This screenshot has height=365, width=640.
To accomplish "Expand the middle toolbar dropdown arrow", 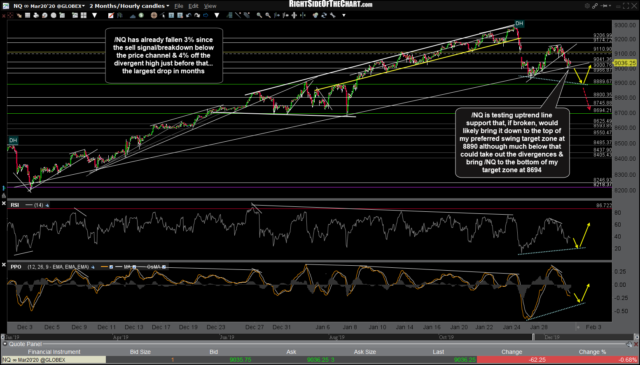I will coord(216,15).
